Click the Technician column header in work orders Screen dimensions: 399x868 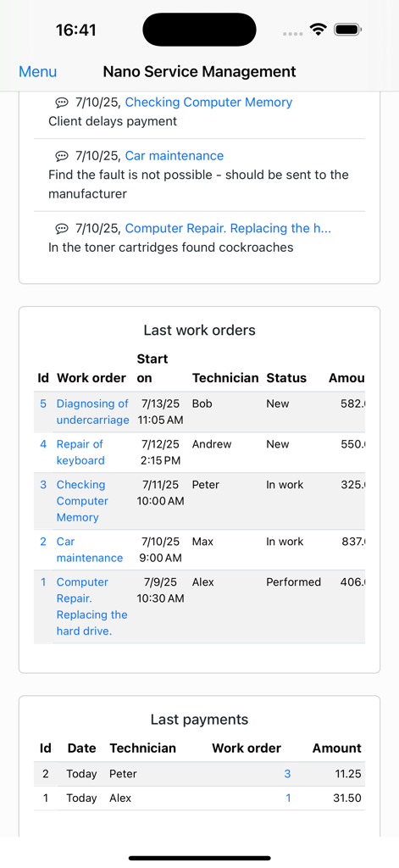(x=225, y=378)
